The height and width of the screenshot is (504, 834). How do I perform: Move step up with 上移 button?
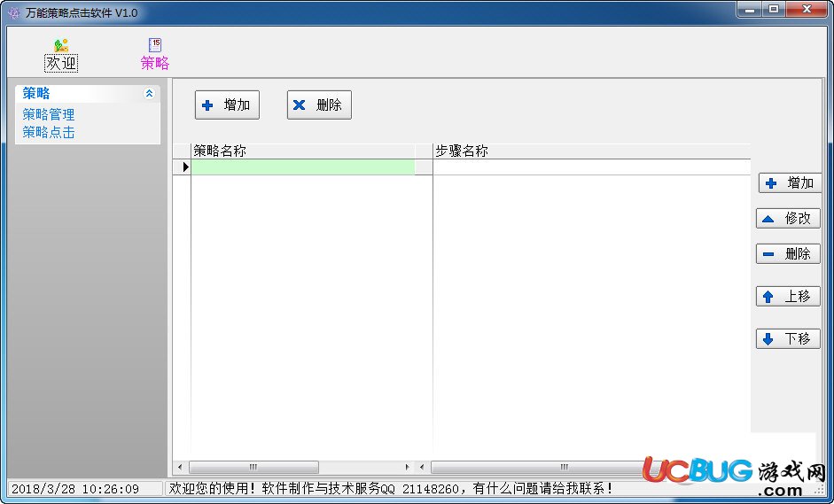[x=788, y=296]
